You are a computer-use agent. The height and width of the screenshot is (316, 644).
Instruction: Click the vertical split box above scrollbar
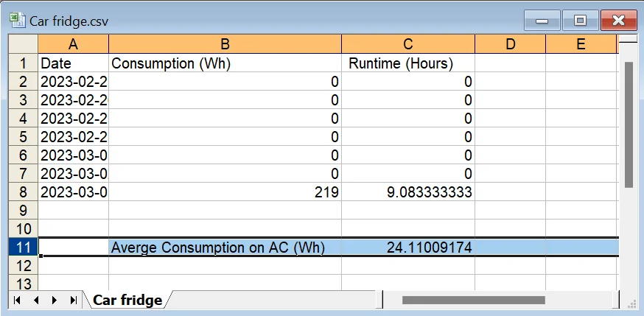coord(627,39)
